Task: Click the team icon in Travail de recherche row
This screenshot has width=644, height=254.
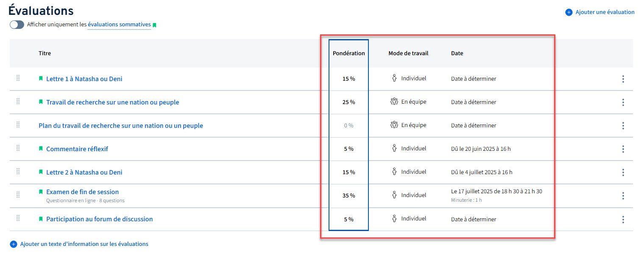Action: click(394, 102)
